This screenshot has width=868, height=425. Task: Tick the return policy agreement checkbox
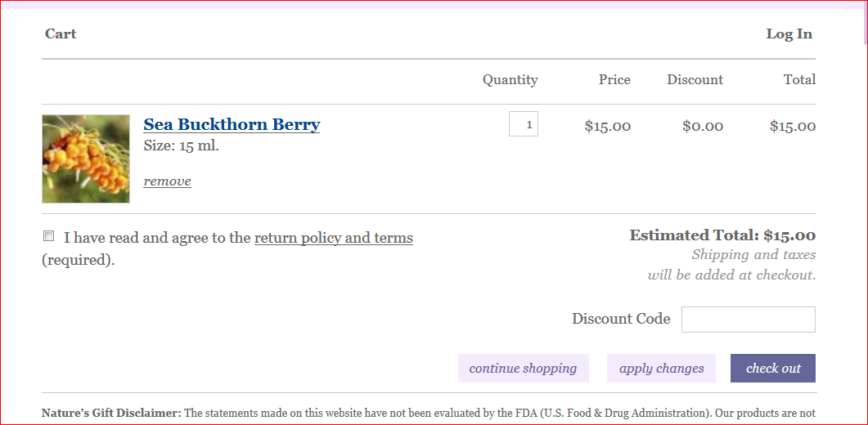[49, 236]
